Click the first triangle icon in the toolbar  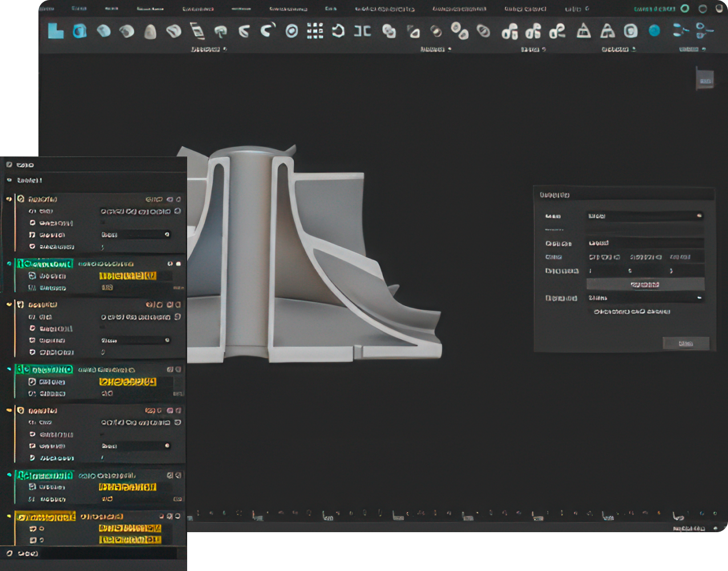tap(583, 31)
